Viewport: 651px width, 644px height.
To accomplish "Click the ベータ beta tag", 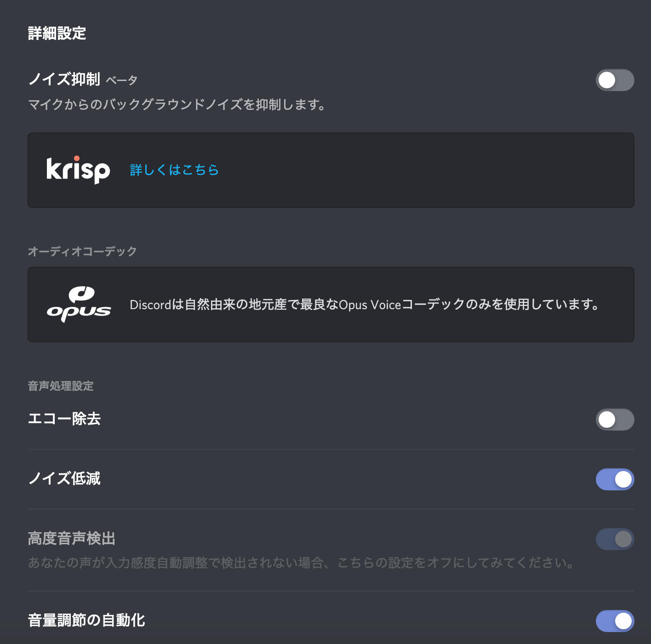I will click(122, 80).
